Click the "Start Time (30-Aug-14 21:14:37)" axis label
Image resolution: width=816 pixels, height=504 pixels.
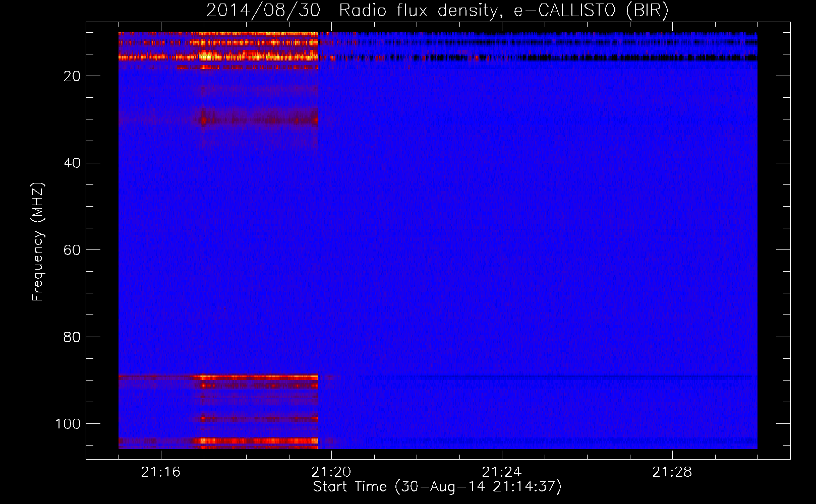click(437, 487)
